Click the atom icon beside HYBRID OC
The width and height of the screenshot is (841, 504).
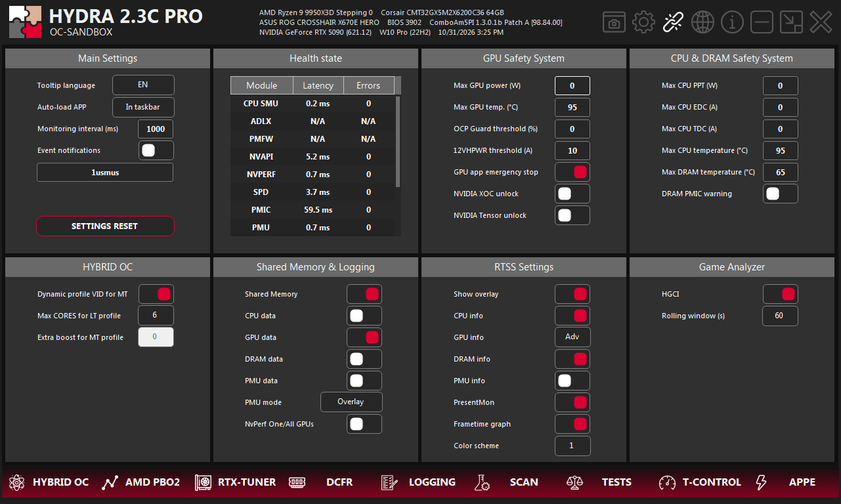(x=16, y=482)
